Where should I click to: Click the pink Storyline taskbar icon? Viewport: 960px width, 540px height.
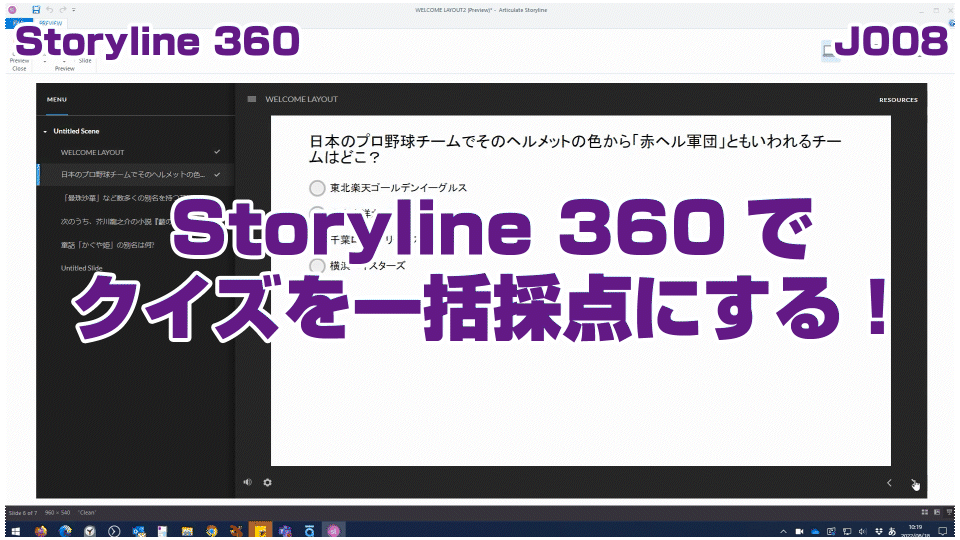(x=334, y=531)
